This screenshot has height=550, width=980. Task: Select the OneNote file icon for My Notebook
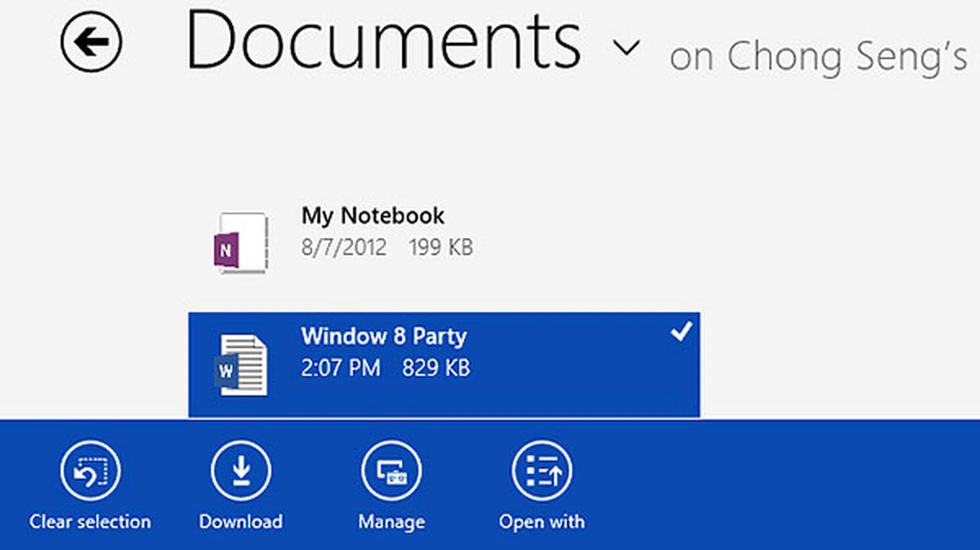241,243
